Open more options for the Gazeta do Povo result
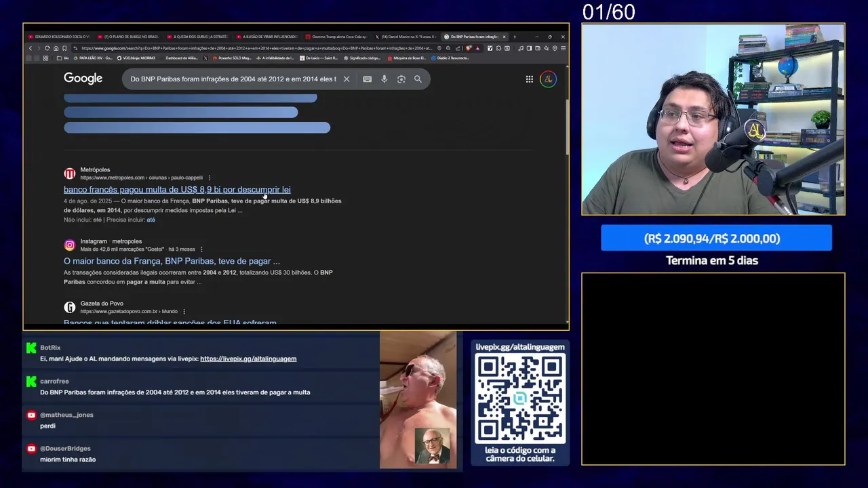 point(184,312)
